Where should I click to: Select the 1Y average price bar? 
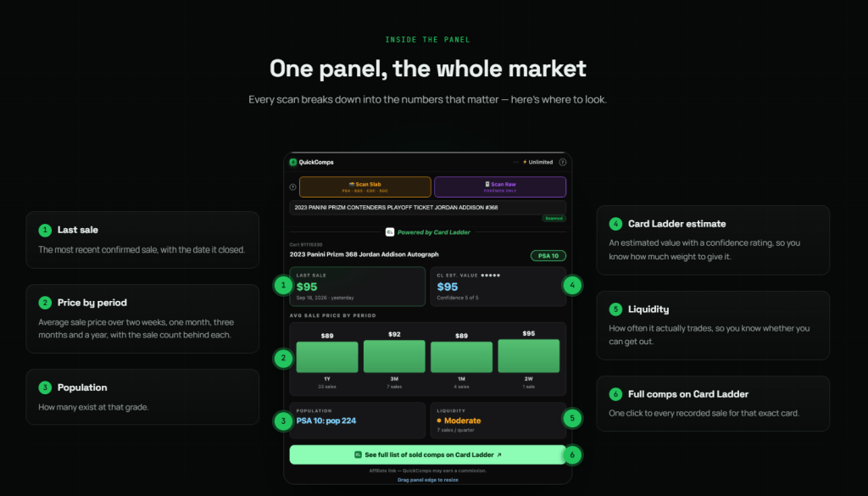(327, 357)
